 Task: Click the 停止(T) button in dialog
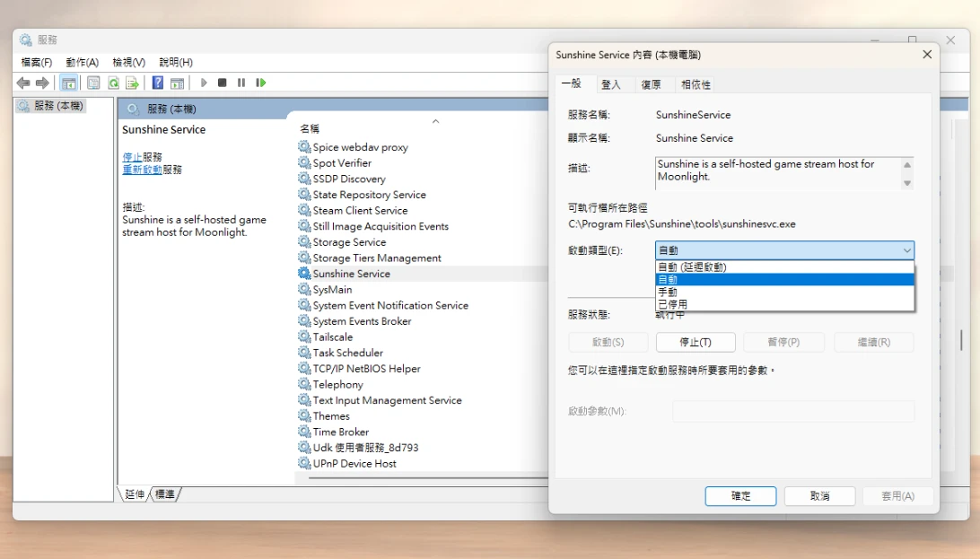[696, 342]
